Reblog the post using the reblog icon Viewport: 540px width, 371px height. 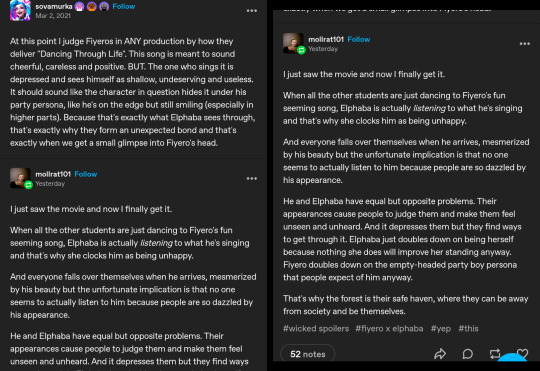coord(495,354)
